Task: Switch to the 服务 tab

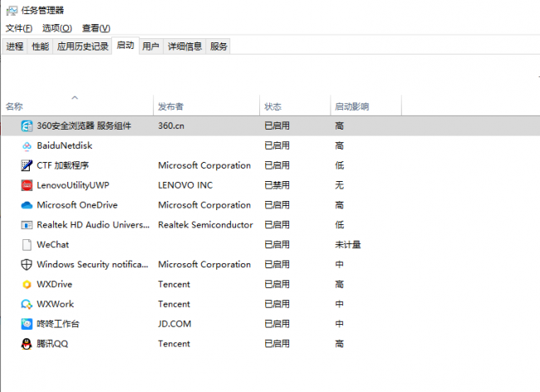Action: click(218, 47)
